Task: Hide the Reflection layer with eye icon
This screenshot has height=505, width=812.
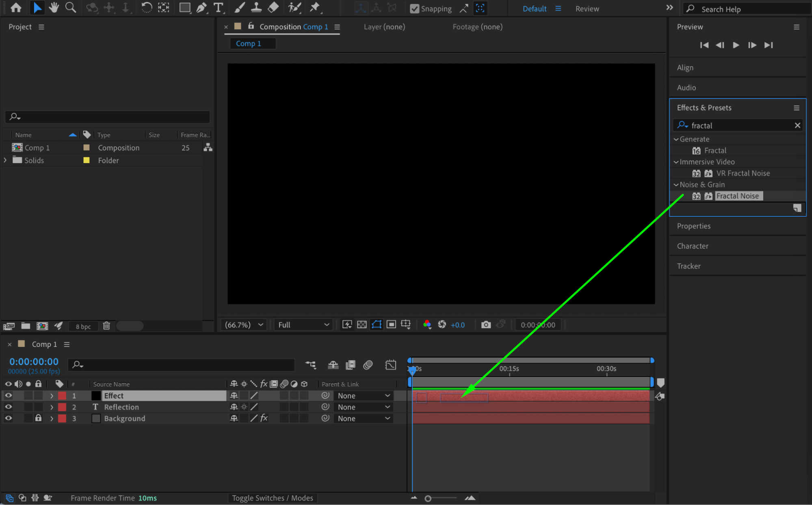Action: click(x=8, y=407)
